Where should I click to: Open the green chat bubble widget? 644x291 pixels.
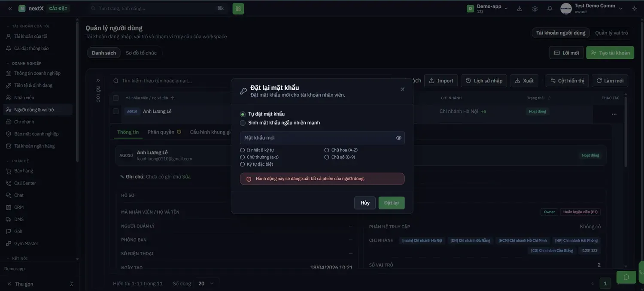(x=626, y=277)
